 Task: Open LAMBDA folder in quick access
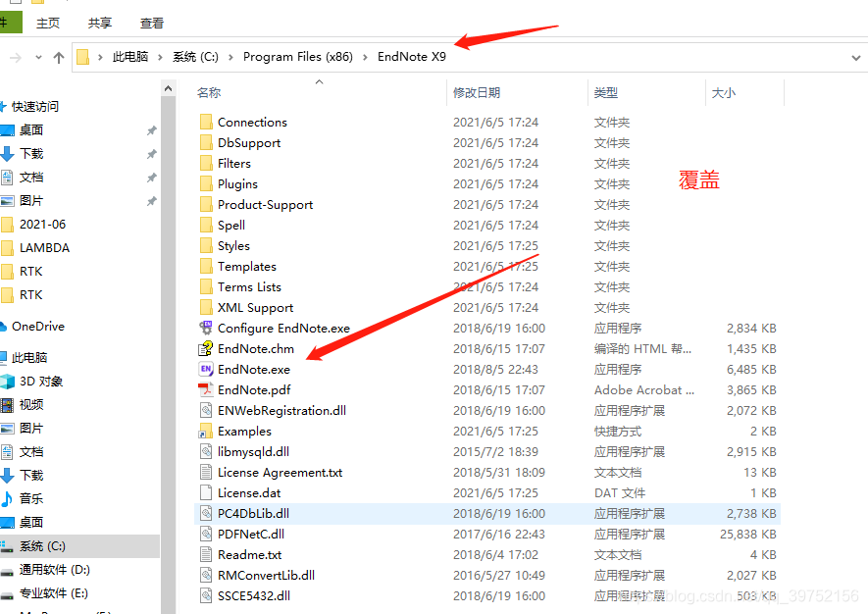(44, 247)
